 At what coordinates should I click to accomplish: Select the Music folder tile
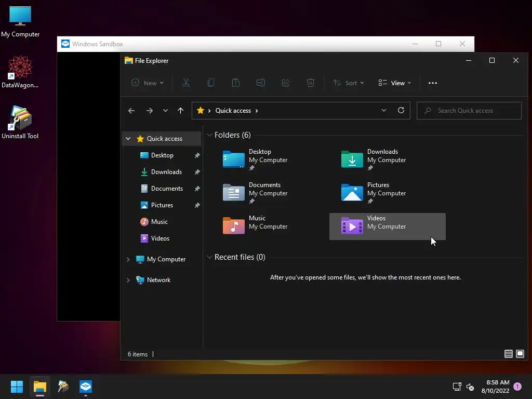(x=269, y=226)
